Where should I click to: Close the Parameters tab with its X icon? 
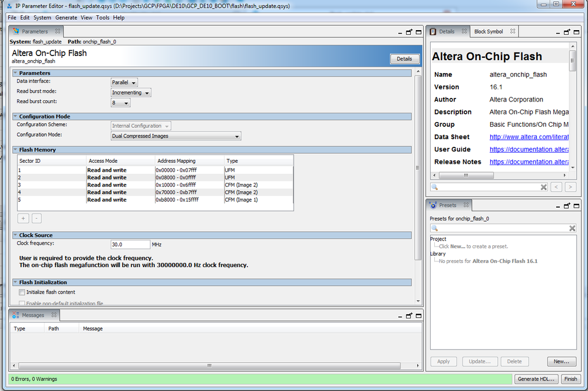click(57, 31)
